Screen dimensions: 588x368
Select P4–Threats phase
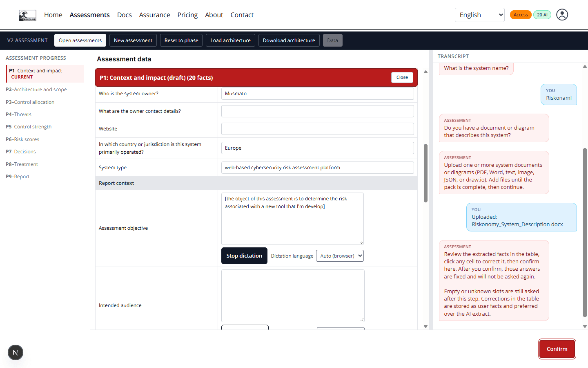tap(18, 114)
